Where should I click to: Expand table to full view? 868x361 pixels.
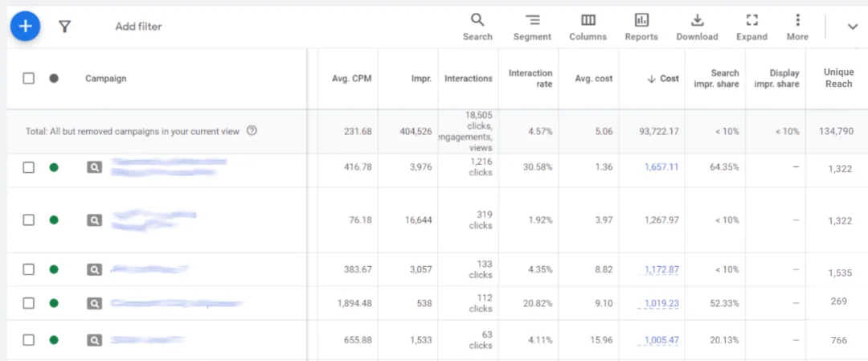click(751, 27)
